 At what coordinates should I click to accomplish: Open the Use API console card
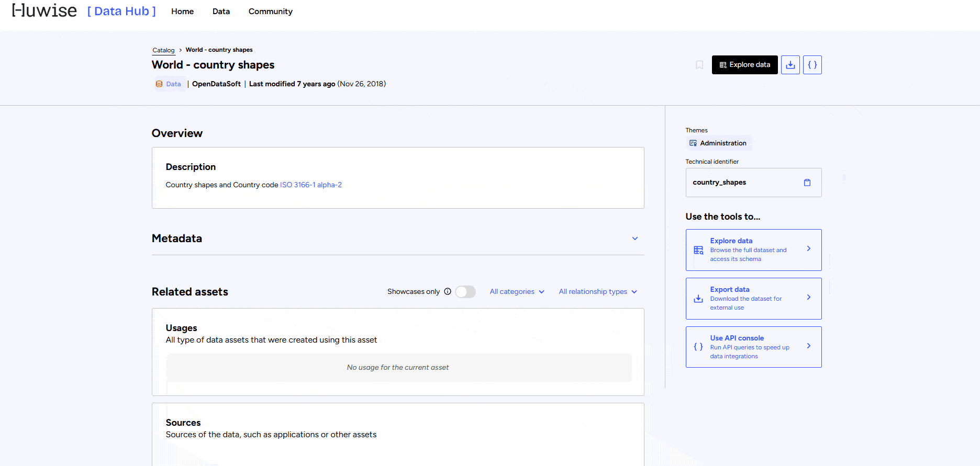(753, 347)
